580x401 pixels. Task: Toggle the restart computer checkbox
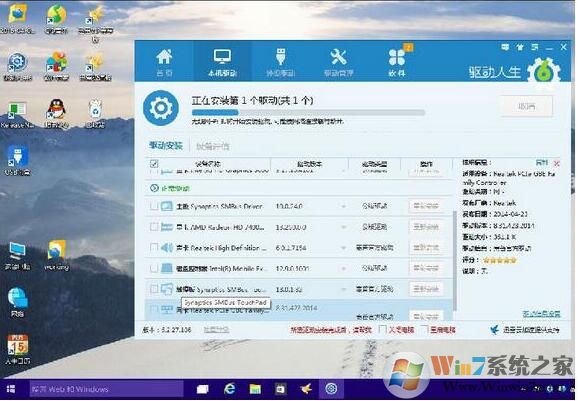coord(425,329)
